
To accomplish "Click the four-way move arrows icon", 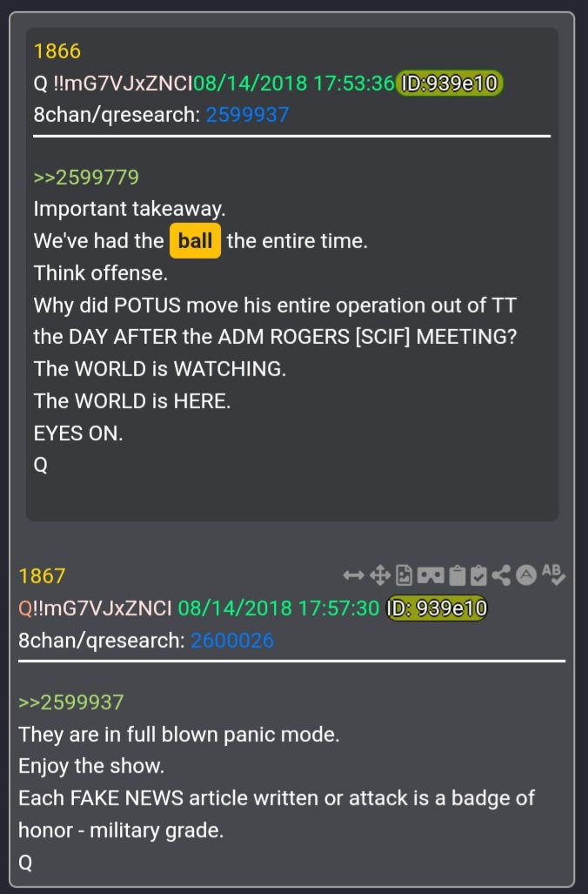I will pos(380,575).
